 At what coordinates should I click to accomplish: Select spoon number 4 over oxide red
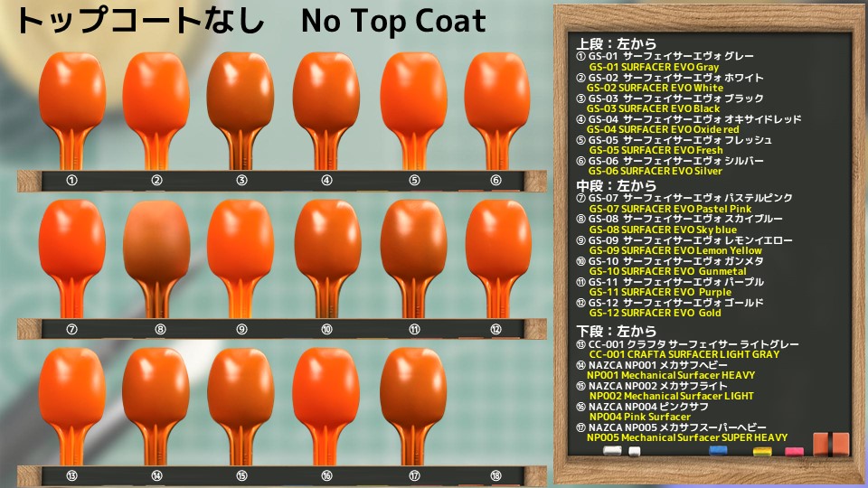(326, 110)
